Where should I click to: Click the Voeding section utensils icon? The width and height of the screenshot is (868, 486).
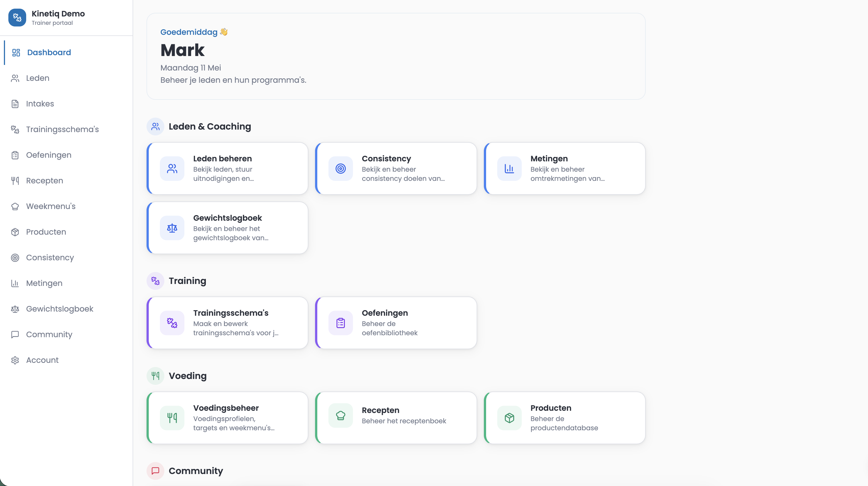[155, 376]
